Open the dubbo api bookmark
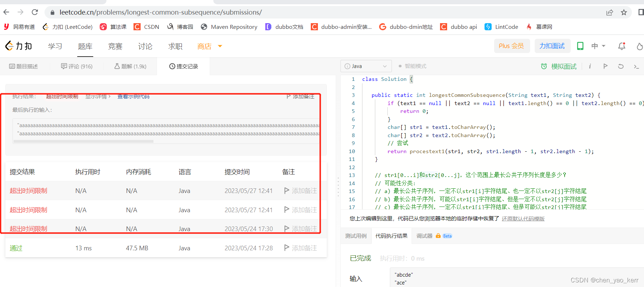644x287 pixels. coord(459,27)
